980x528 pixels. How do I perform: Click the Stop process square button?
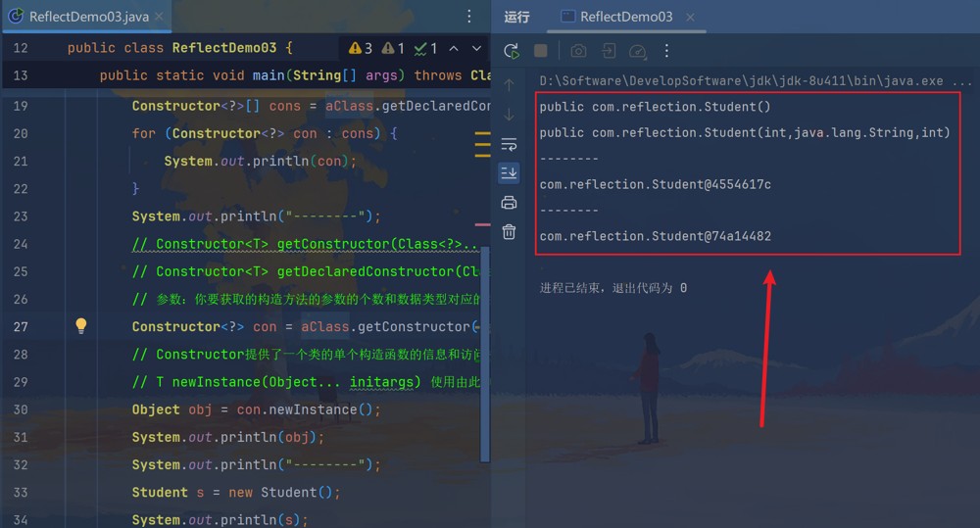(x=541, y=51)
